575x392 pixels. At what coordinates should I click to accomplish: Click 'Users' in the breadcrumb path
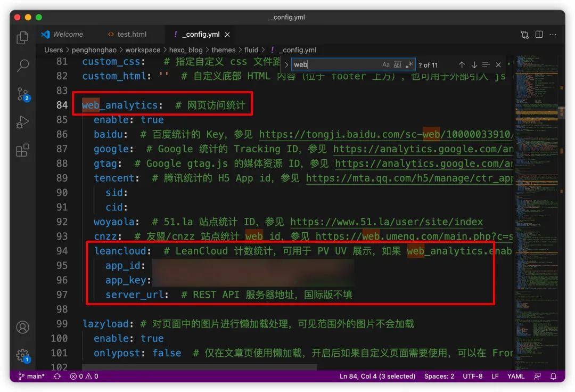(x=54, y=50)
